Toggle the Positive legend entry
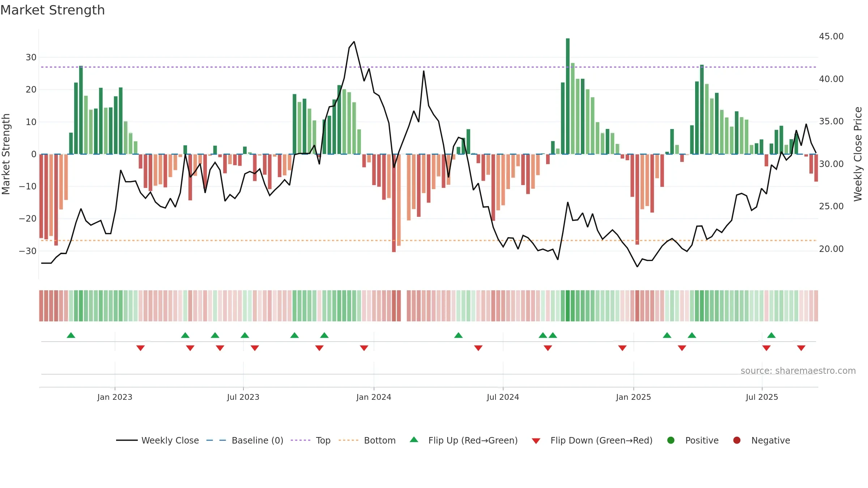The width and height of the screenshot is (868, 488). 693,440
